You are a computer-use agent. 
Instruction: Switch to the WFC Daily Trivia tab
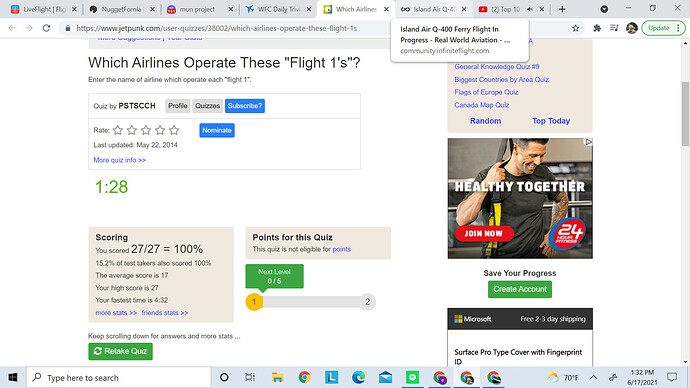[278, 9]
